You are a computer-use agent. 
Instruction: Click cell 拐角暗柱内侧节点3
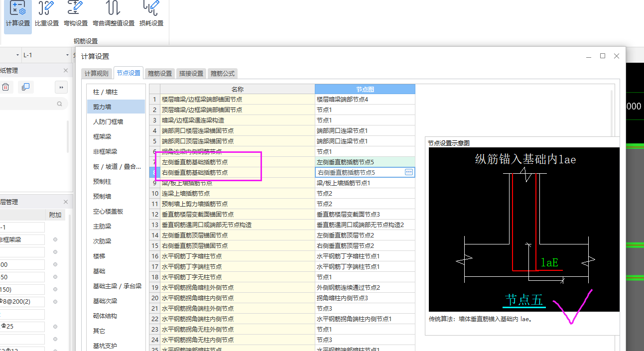(365, 298)
